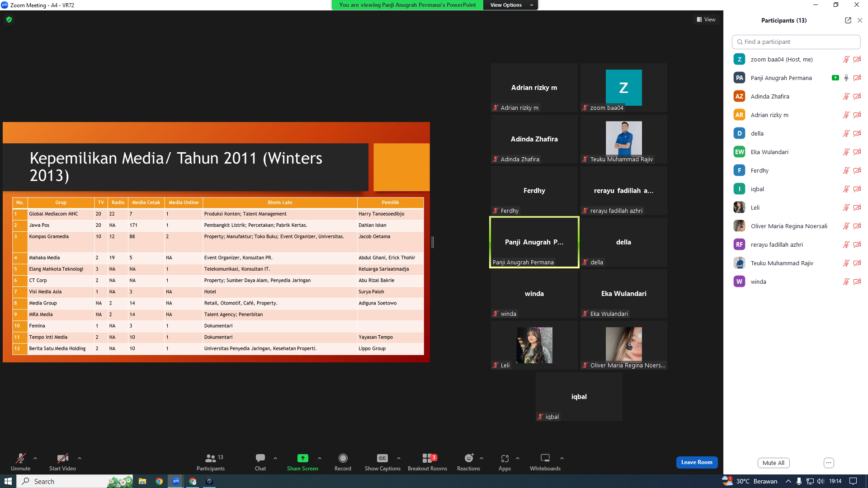Toggle Eka Wulandari's video in participant list
The image size is (868, 488).
click(x=857, y=152)
